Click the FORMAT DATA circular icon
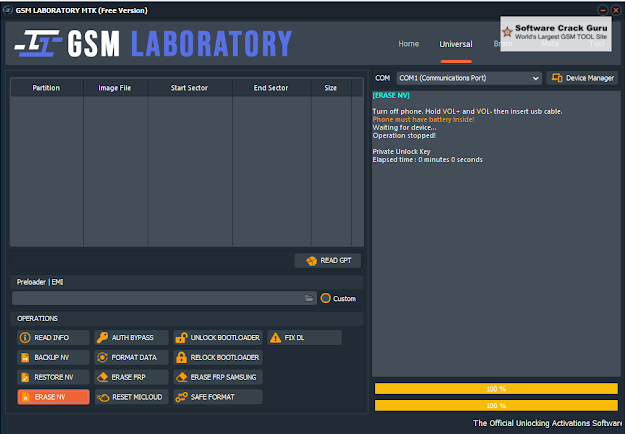Screen dimensions: 625x434 coord(102,357)
